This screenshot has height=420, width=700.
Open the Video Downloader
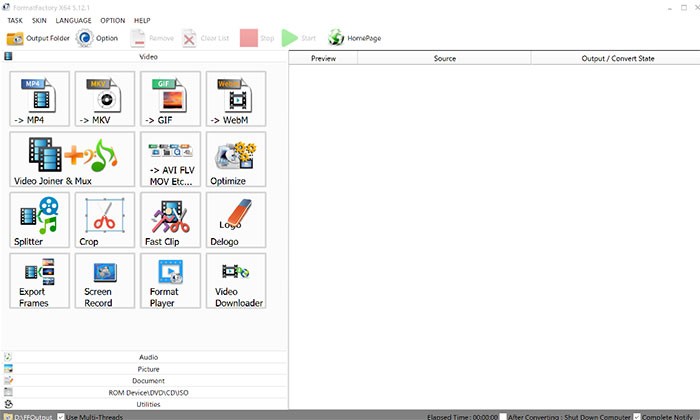coord(236,281)
